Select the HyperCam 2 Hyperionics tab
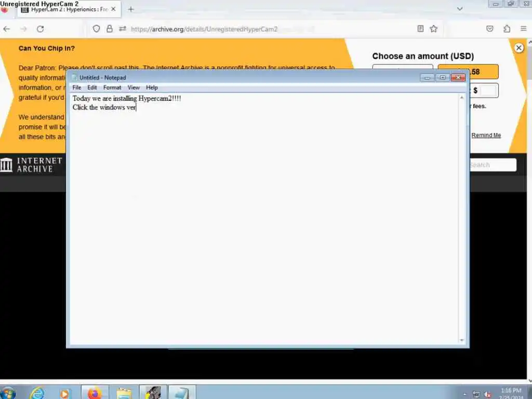The height and width of the screenshot is (399, 532). (x=69, y=9)
